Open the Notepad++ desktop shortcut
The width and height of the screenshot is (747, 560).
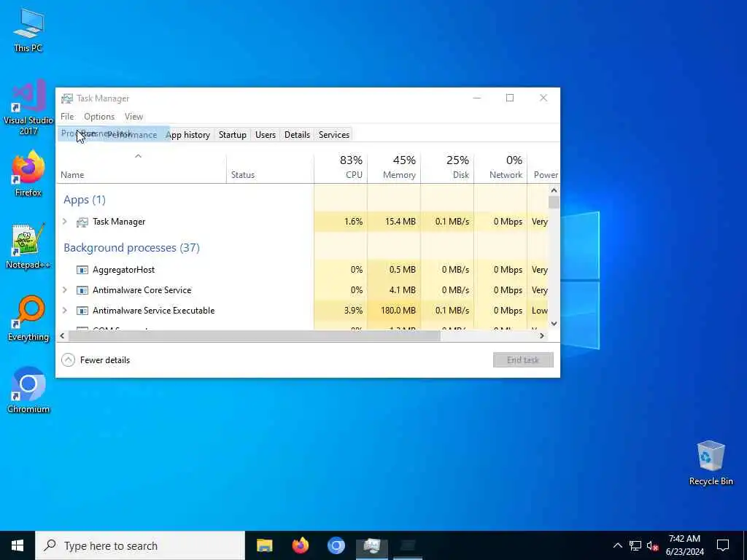click(28, 246)
